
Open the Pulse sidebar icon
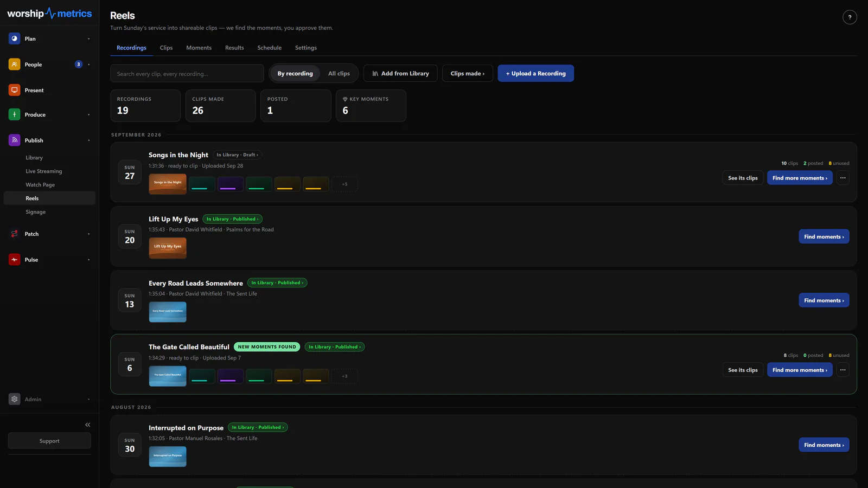15,260
